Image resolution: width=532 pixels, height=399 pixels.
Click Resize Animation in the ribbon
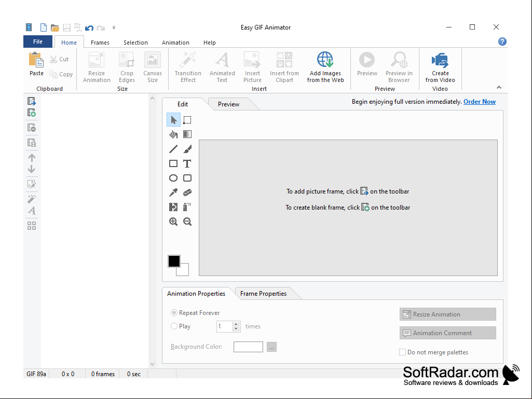click(x=97, y=67)
